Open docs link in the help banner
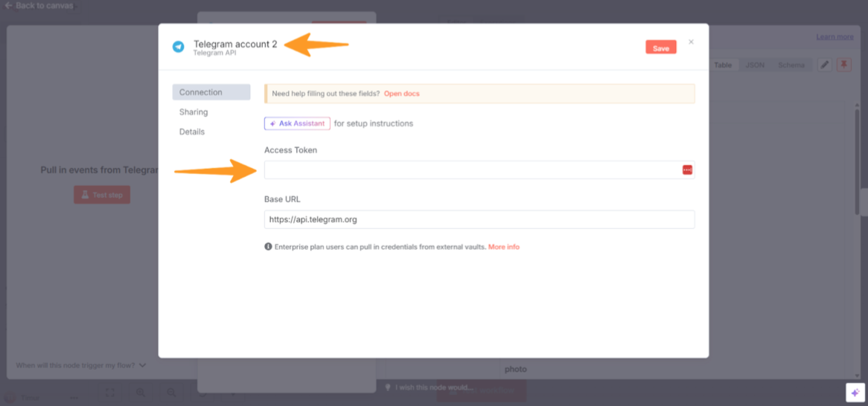Image resolution: width=868 pixels, height=406 pixels. click(x=402, y=94)
